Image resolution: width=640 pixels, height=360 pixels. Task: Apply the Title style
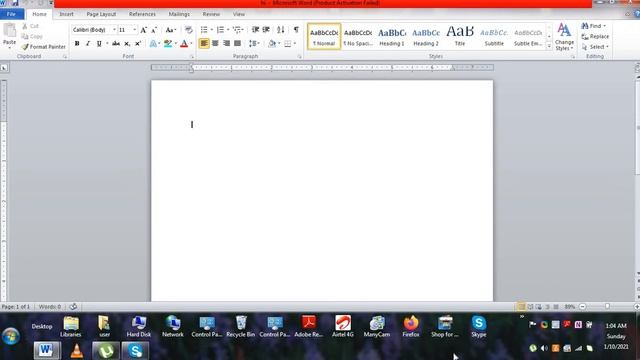point(460,37)
